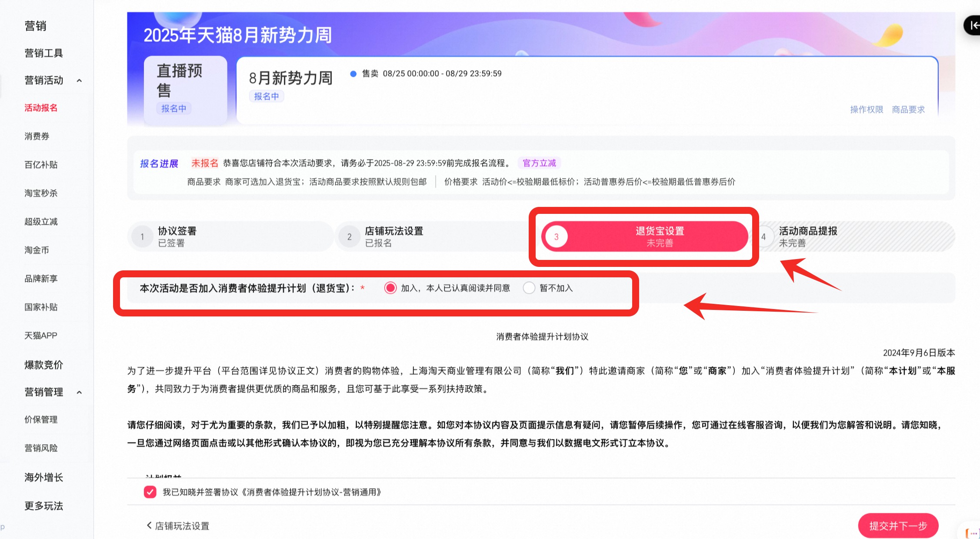
Task: Switch to the 直播预售 activity tab
Action: pos(185,89)
